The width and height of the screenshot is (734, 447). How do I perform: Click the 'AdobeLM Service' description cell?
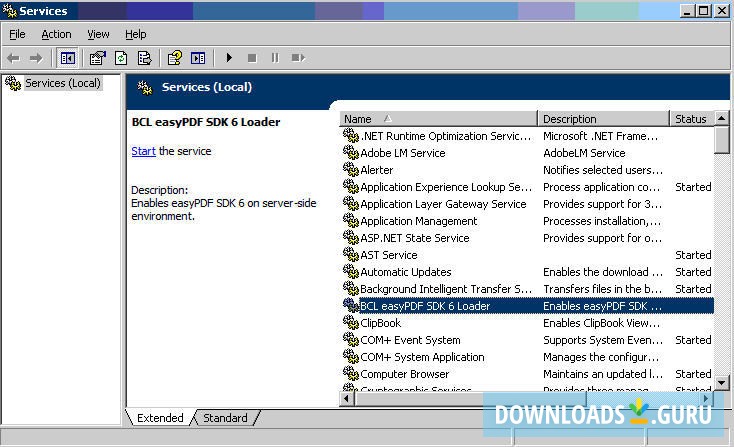pyautogui.click(x=584, y=153)
